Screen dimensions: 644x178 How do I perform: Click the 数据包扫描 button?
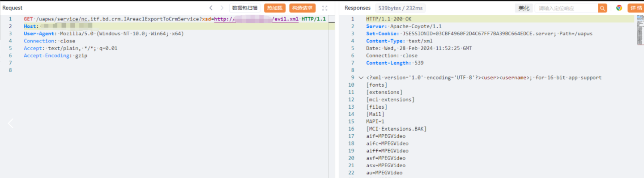click(x=245, y=8)
